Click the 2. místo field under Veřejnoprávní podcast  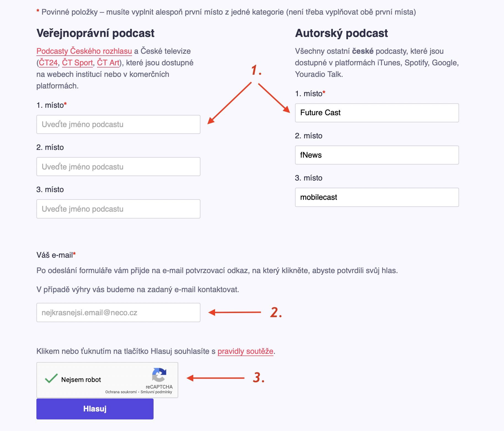[118, 166]
